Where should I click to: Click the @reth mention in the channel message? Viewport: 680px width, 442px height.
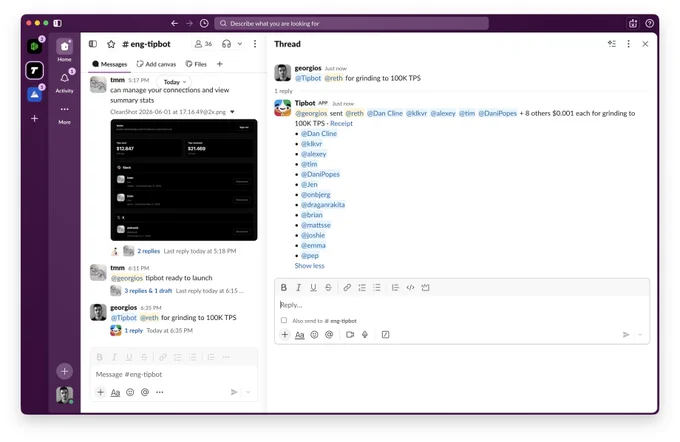pos(149,318)
